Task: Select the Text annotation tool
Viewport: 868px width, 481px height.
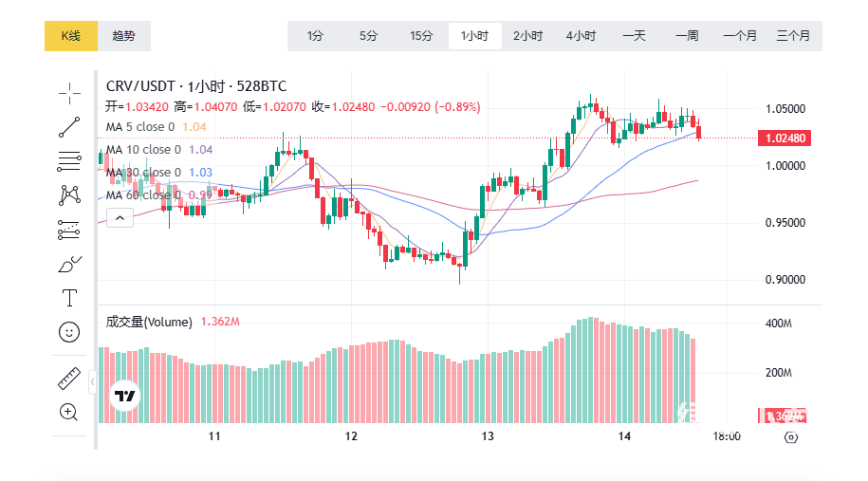Action: point(69,298)
